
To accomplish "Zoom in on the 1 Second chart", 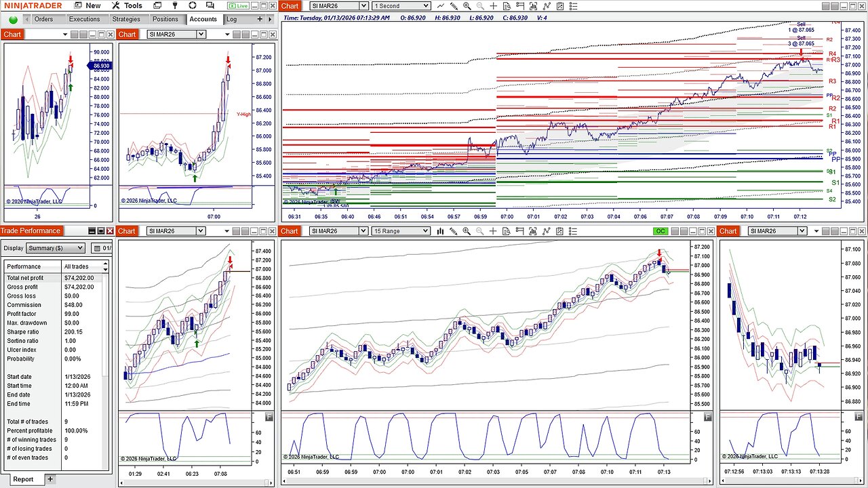I will pyautogui.click(x=467, y=5).
